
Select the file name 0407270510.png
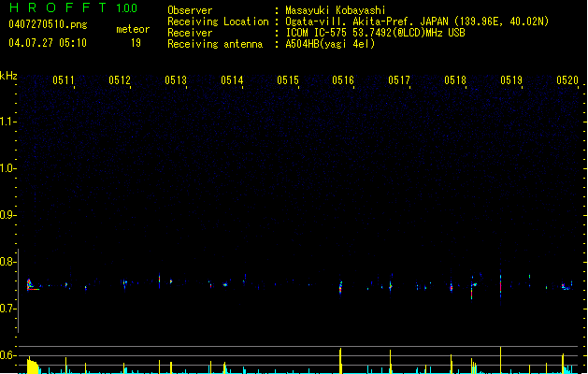[48, 24]
